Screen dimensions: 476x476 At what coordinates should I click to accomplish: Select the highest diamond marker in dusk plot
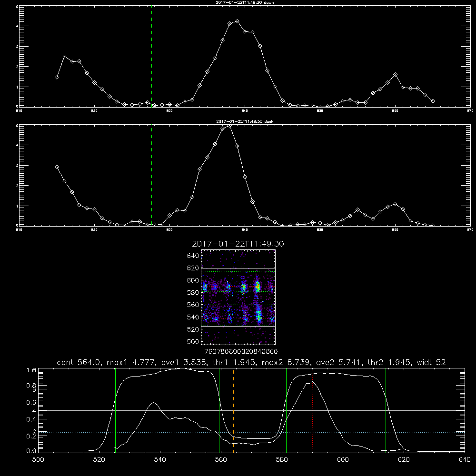230,126
